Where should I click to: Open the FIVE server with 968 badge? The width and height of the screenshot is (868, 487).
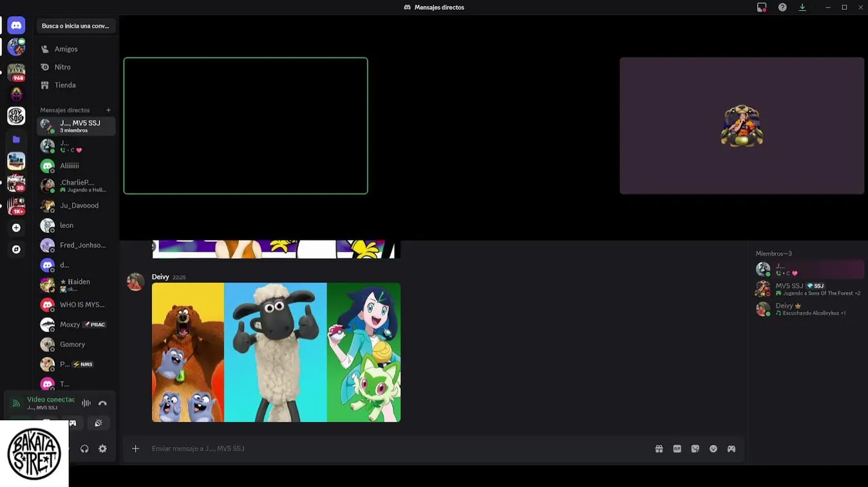coord(16,72)
